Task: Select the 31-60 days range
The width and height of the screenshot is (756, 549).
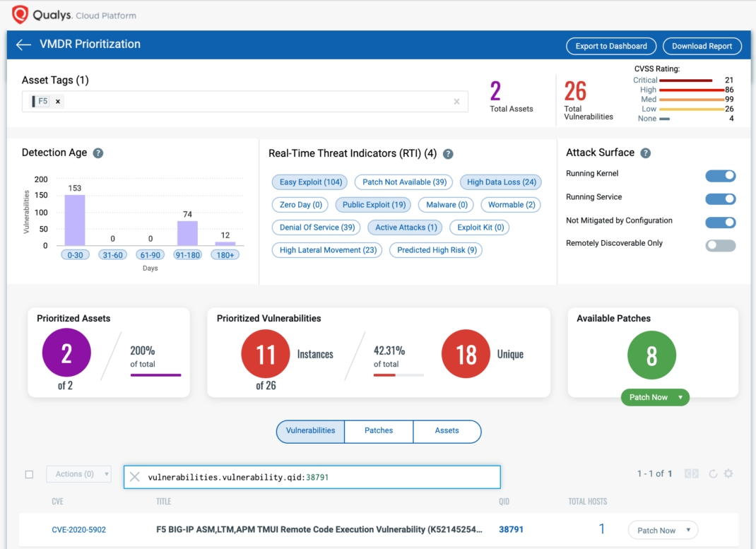Action: click(x=113, y=255)
